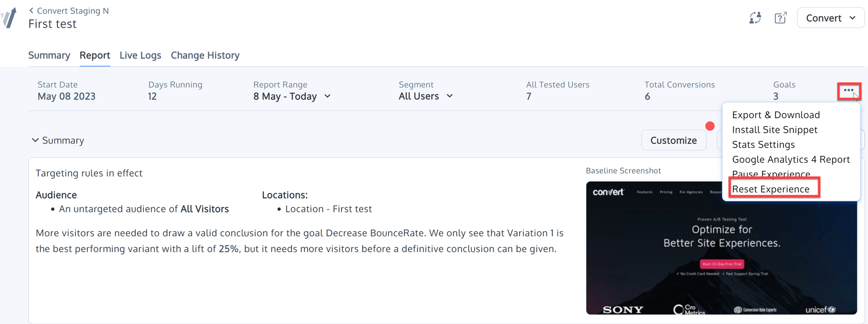Select Export & Download menu item
The image size is (868, 324).
click(776, 115)
